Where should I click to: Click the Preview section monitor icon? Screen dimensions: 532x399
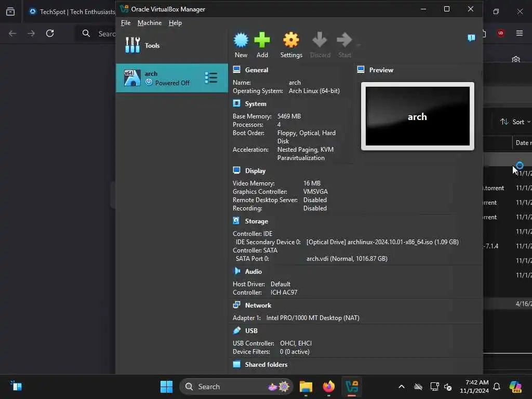click(x=361, y=70)
